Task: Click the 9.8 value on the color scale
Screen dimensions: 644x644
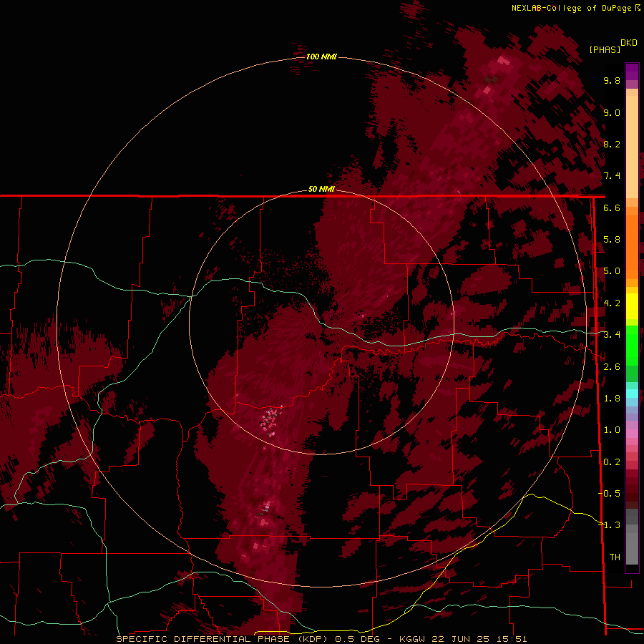Action: 612,80
